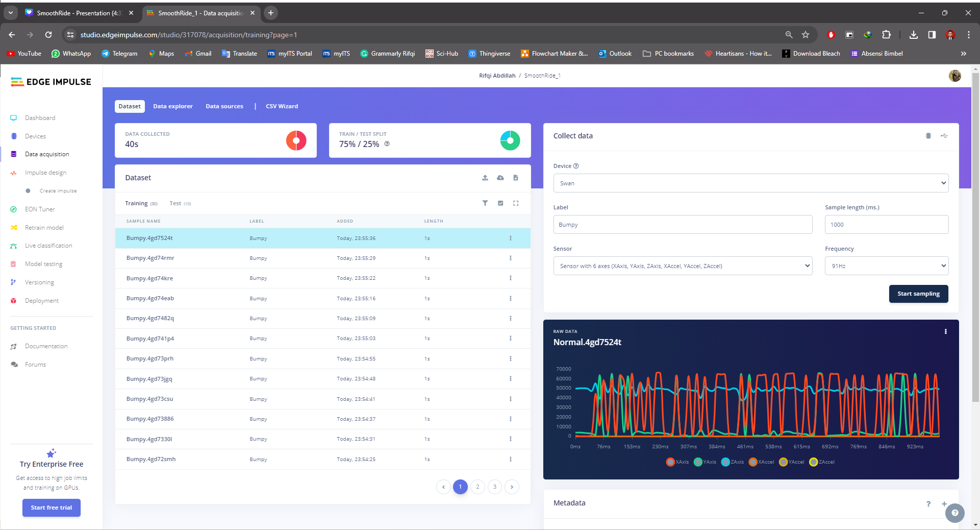Expand dataset list to fullscreen
This screenshot has height=530, width=980.
click(x=516, y=203)
